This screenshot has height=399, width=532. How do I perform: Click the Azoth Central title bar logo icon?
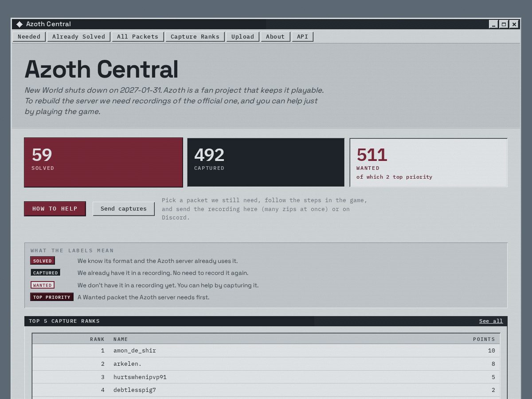pyautogui.click(x=20, y=24)
